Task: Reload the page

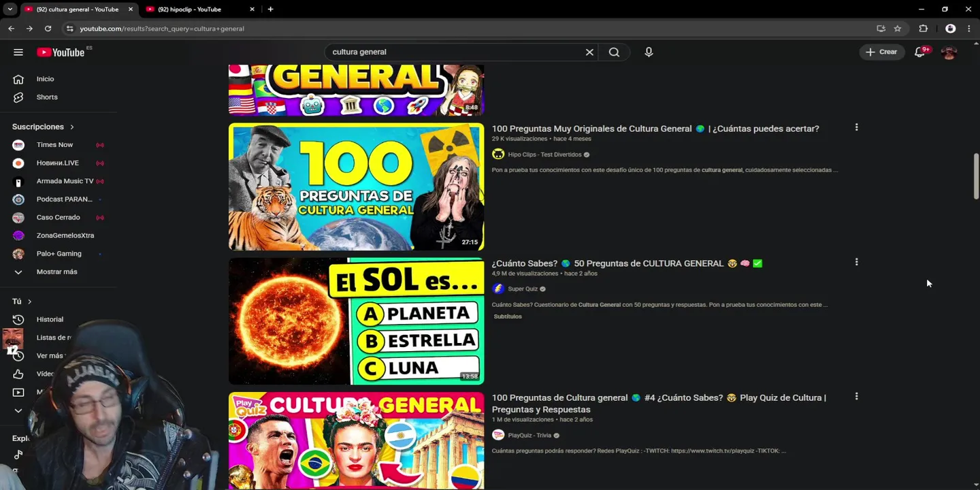Action: pos(48,29)
